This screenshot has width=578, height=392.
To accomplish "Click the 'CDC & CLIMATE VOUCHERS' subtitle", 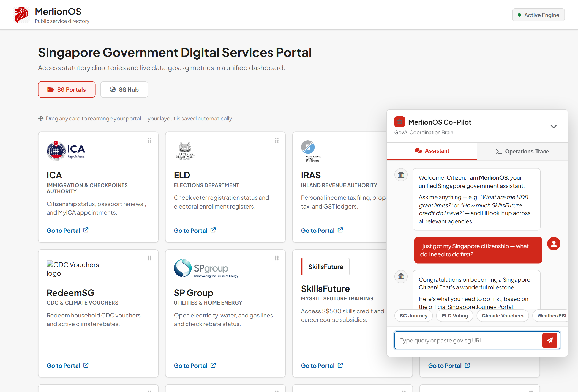I will click(x=83, y=303).
